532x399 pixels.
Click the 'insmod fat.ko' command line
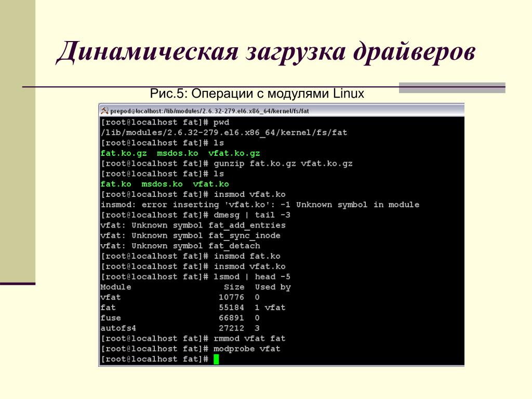(x=190, y=256)
